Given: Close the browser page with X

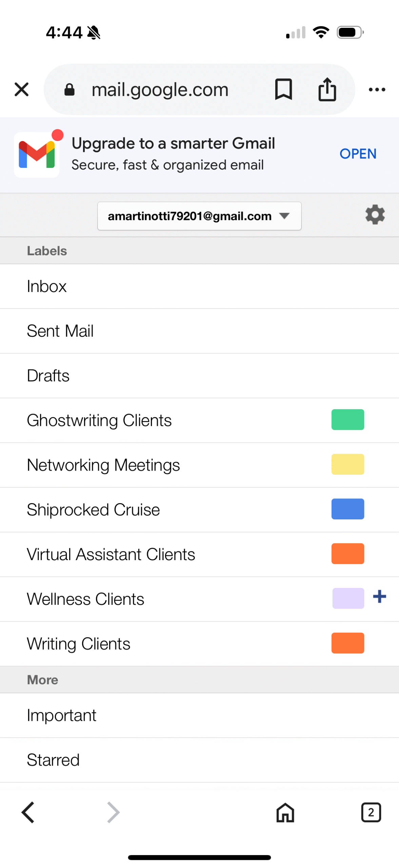Looking at the screenshot, I should (x=22, y=90).
